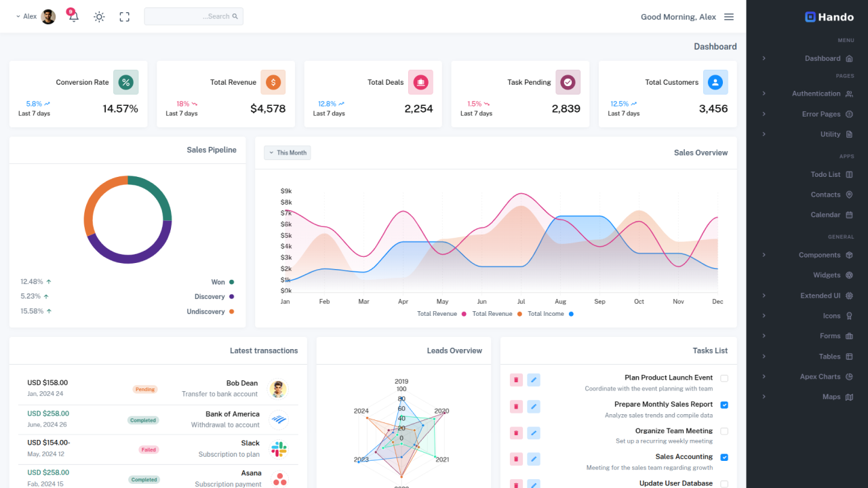The height and width of the screenshot is (488, 868).
Task: Toggle the Organize Team Meeting checkbox
Action: tap(725, 432)
